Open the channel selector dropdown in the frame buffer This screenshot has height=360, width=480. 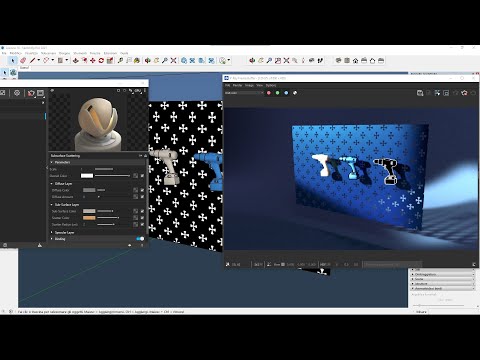244,93
